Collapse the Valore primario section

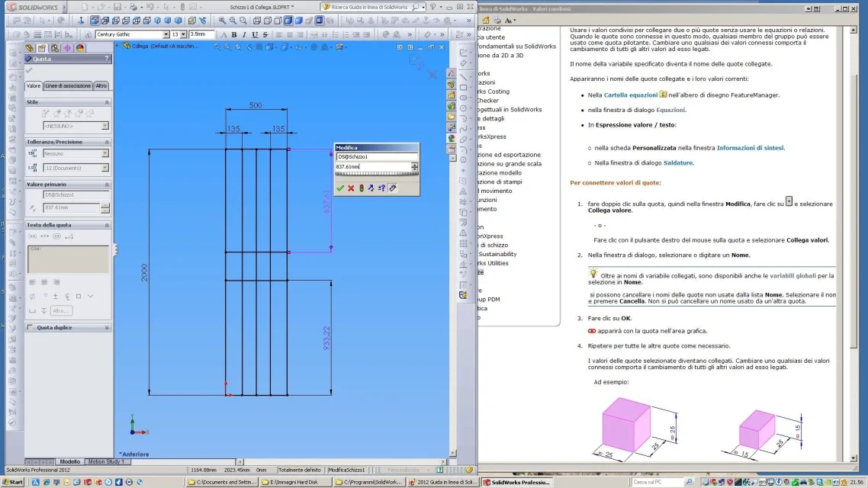107,185
